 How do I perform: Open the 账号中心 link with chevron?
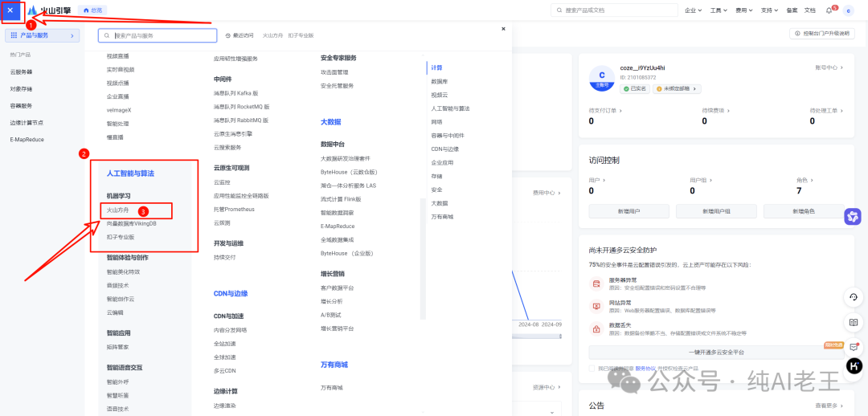tap(829, 67)
